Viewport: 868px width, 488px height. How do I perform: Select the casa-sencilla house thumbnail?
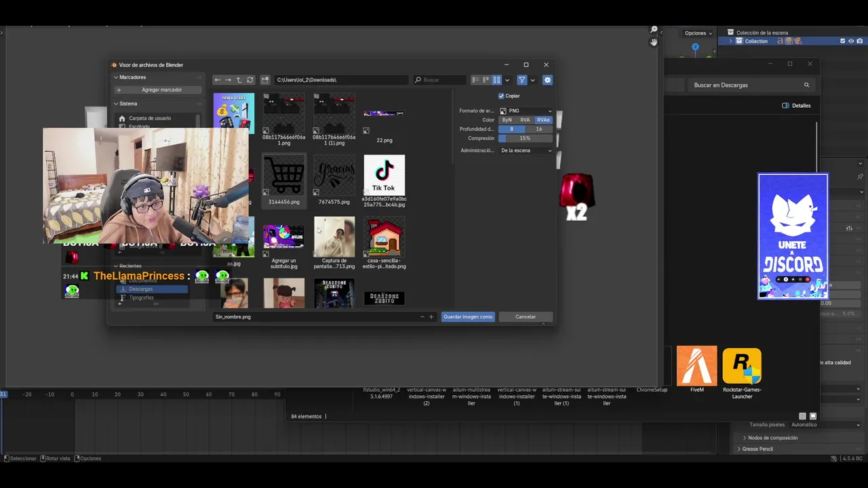tap(384, 243)
